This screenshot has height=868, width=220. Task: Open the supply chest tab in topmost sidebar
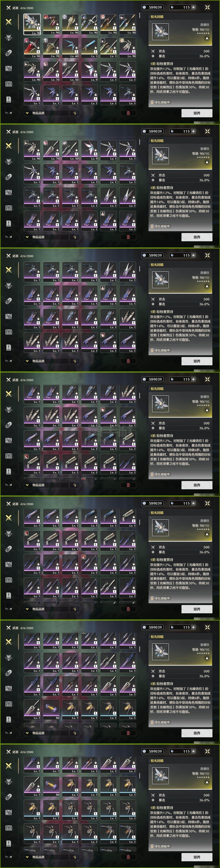coord(9,84)
